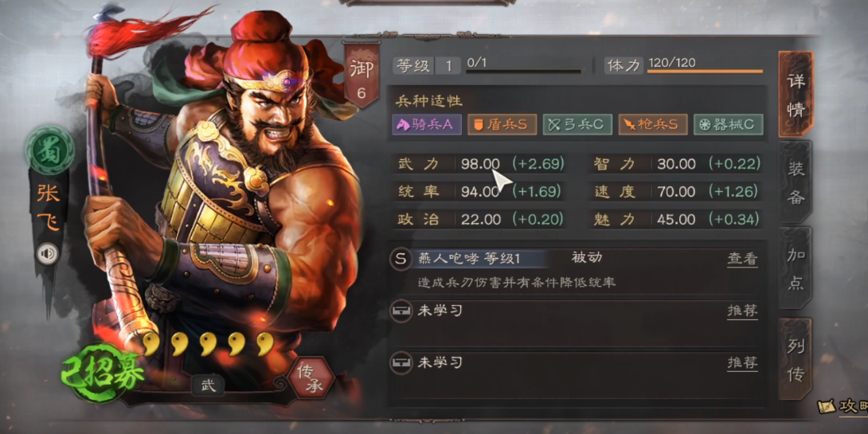The height and width of the screenshot is (434, 868).
Task: Click the 弓兵C archer aptitude badge
Action: point(577,124)
